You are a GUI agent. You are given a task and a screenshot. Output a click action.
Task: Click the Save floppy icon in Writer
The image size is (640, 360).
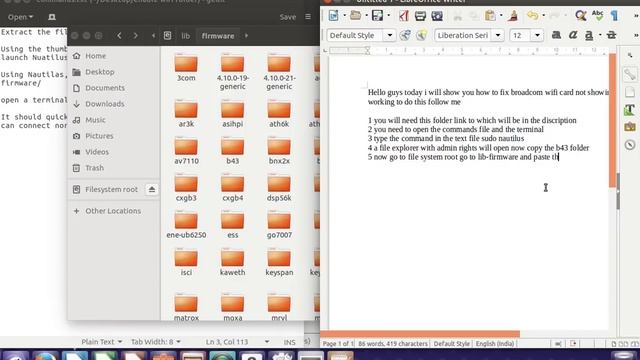378,16
